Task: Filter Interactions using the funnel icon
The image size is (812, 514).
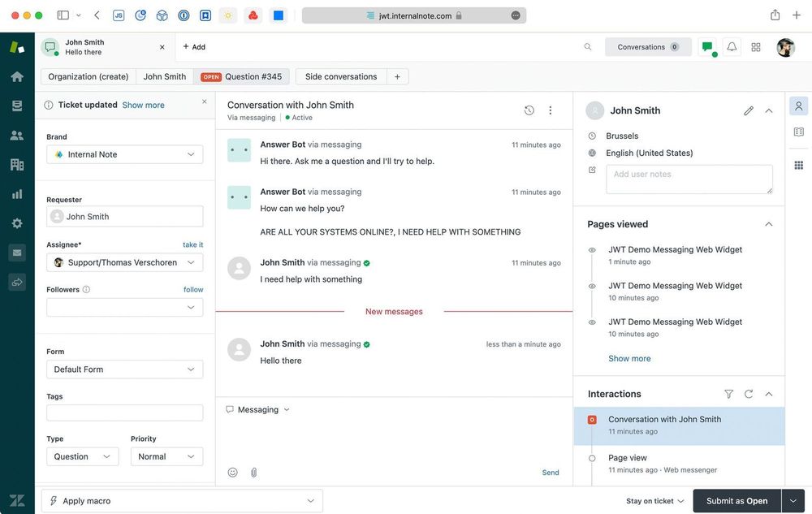Action: click(728, 394)
